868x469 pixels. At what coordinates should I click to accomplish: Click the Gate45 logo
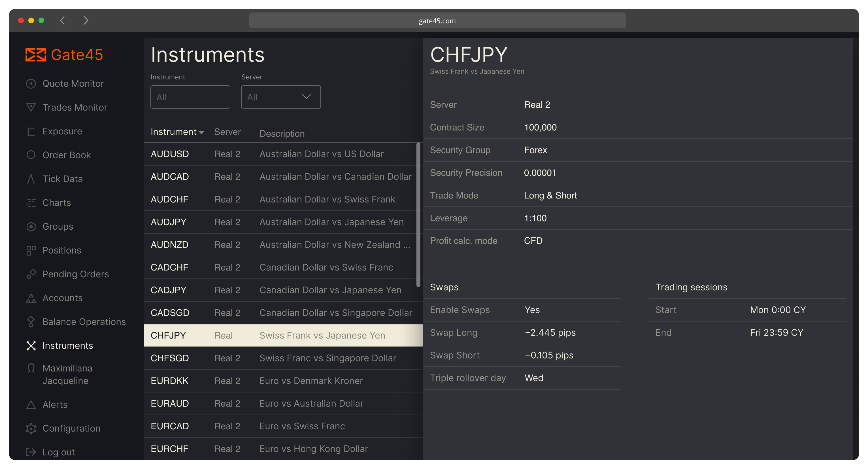tap(64, 55)
